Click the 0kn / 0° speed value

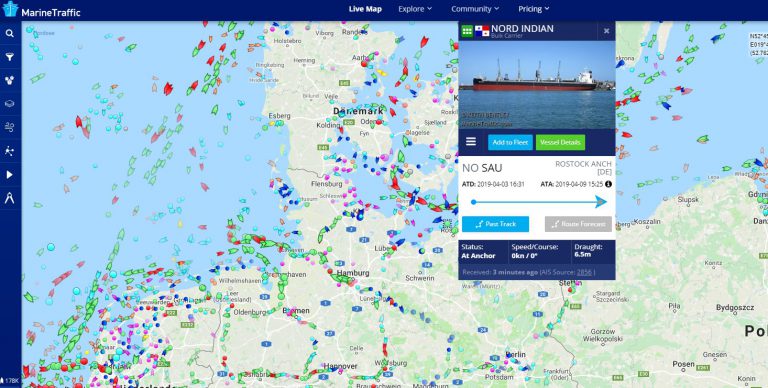pos(524,256)
